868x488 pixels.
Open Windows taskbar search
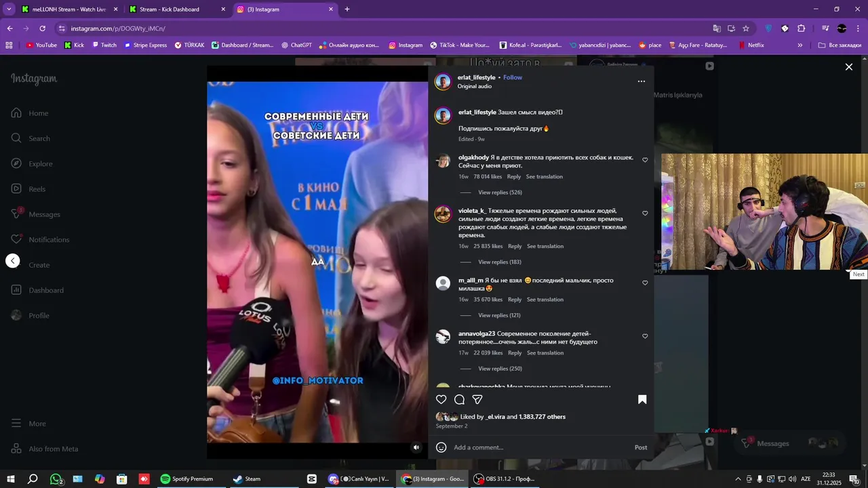pyautogui.click(x=33, y=479)
